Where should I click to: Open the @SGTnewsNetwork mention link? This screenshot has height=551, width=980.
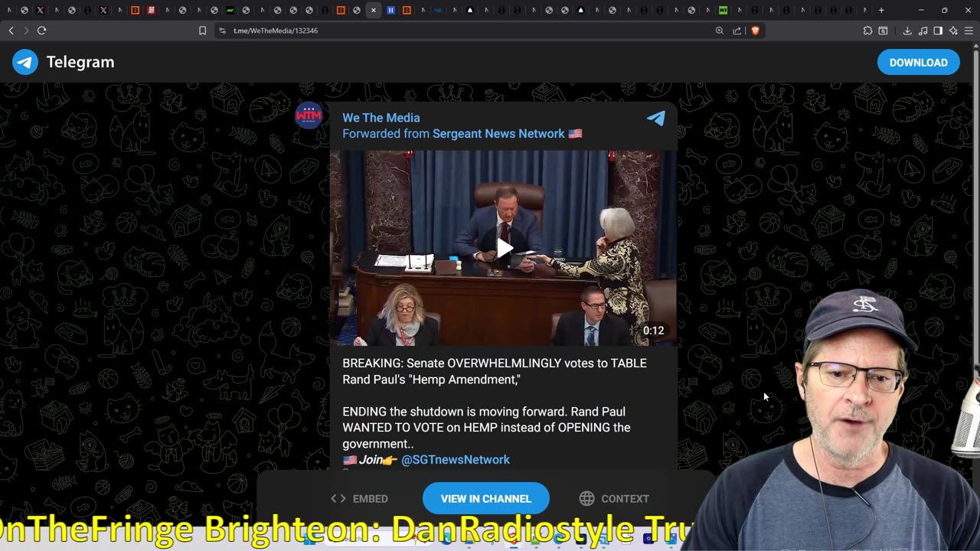[456, 460]
